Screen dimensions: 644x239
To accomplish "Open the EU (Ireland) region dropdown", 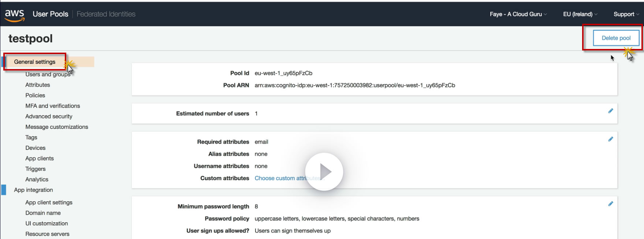I will tap(580, 14).
